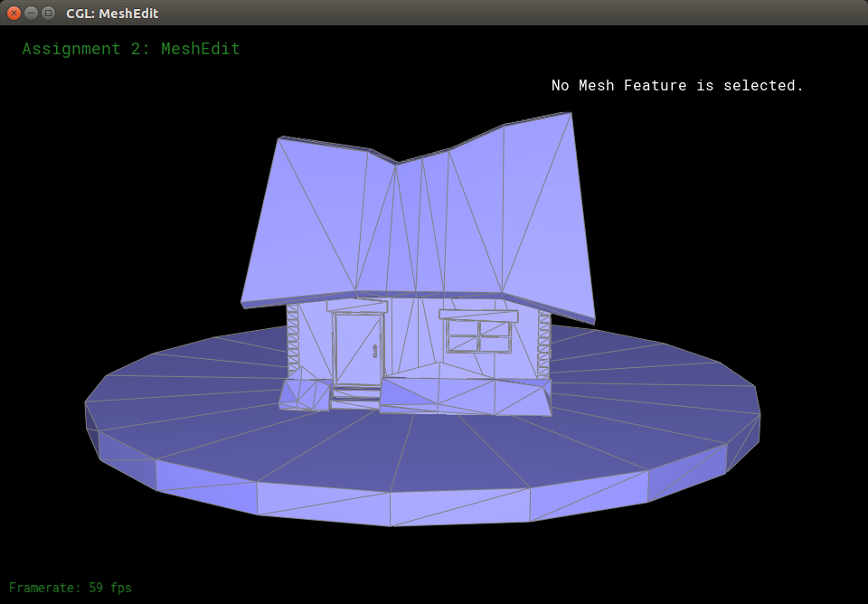The height and width of the screenshot is (604, 868).
Task: Select the porch slab right of the door
Action: (x=466, y=393)
